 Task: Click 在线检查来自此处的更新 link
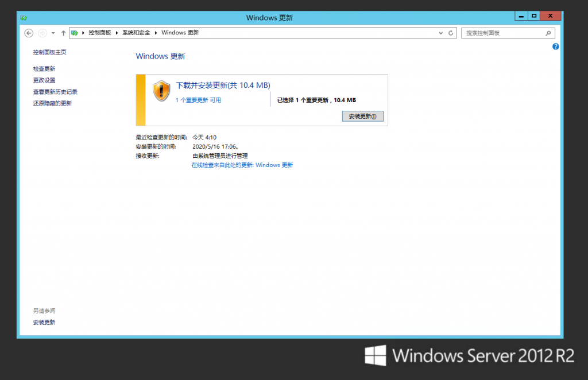(242, 165)
